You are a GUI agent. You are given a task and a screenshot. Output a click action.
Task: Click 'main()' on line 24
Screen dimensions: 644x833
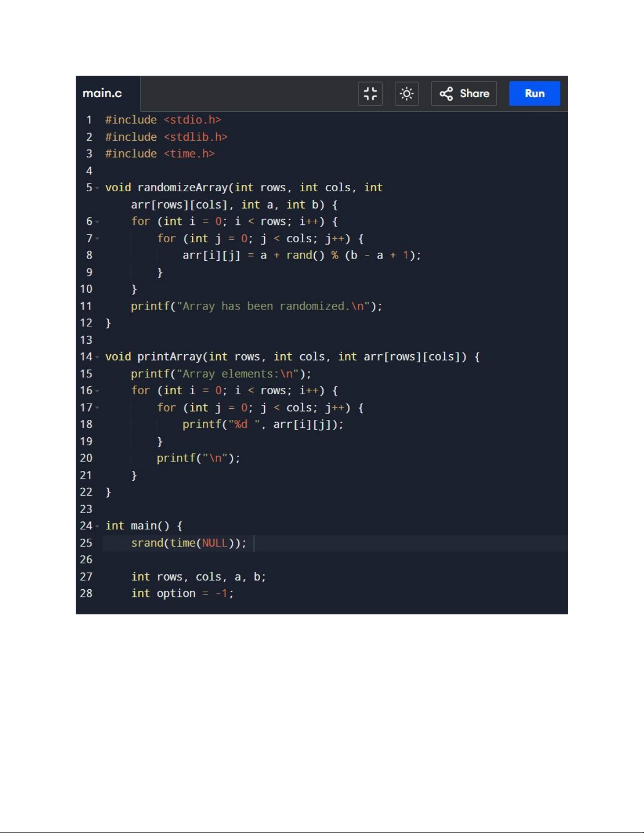150,526
